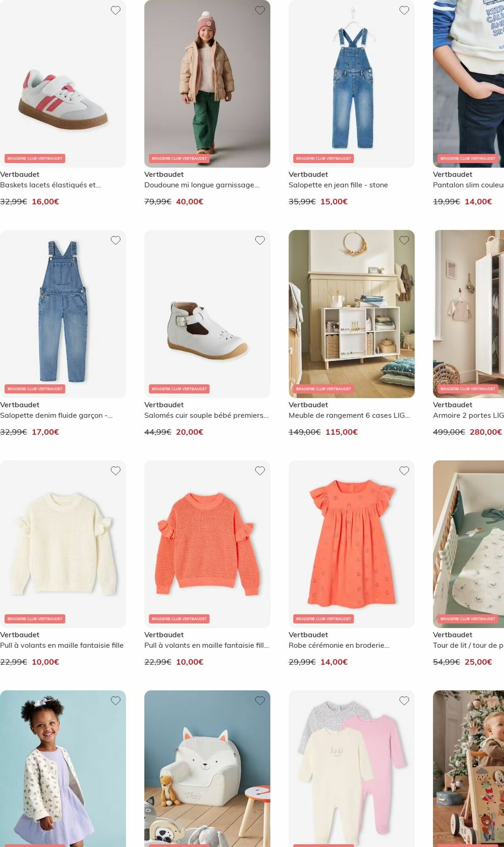Favorite the Baskets lacets élastiqués sneakers
The height and width of the screenshot is (847, 504).
click(x=116, y=10)
